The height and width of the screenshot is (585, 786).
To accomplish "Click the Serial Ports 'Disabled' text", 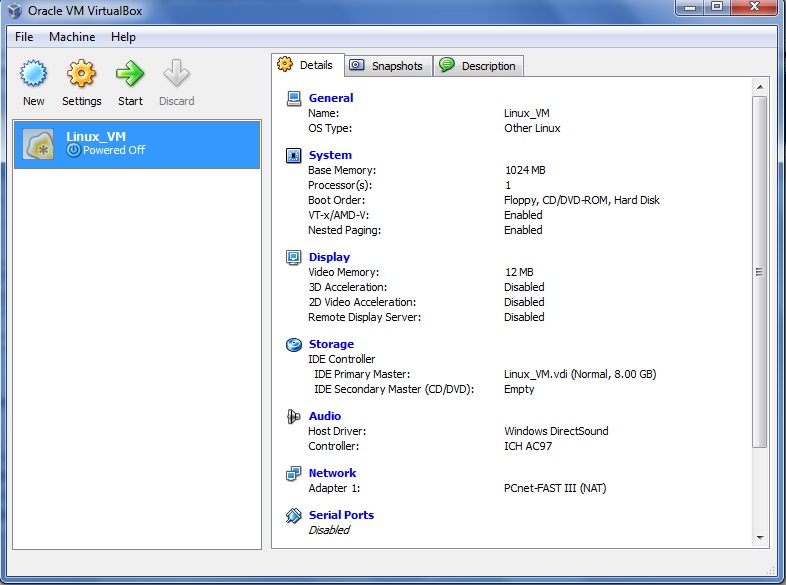I will (329, 530).
